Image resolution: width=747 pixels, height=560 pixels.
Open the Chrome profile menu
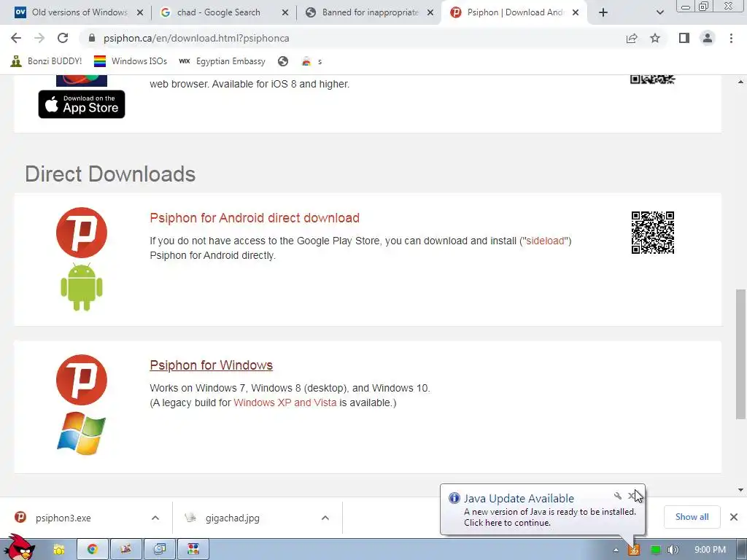coord(708,38)
